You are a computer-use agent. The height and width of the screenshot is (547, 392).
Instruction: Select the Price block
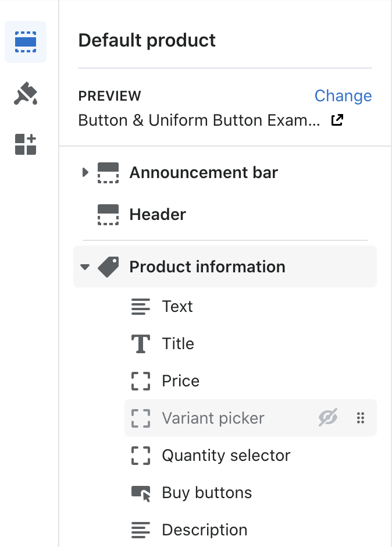point(251,381)
